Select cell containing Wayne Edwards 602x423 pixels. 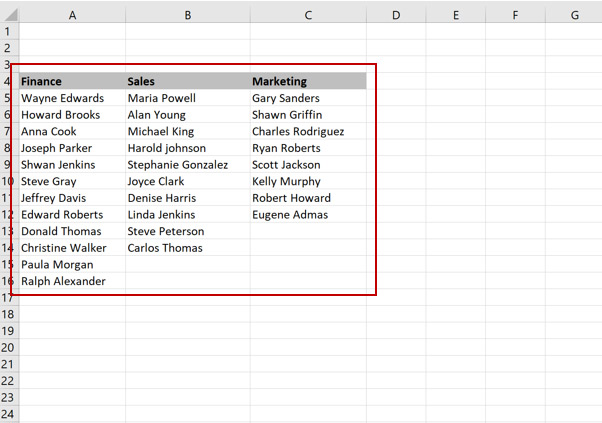tap(72, 98)
